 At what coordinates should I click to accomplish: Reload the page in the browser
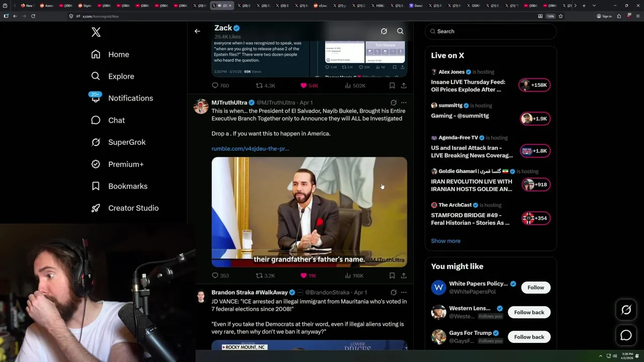[x=33, y=16]
